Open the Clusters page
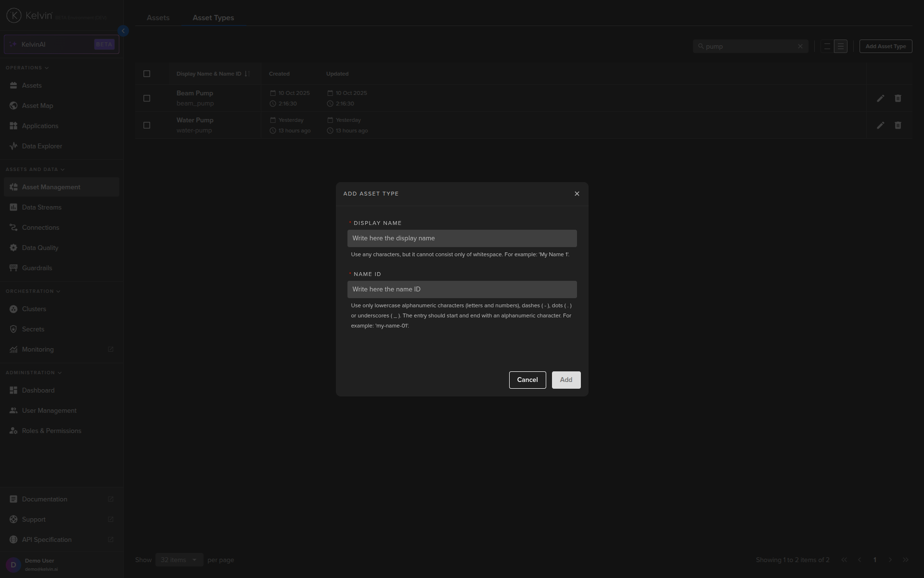This screenshot has width=924, height=578. tap(34, 309)
